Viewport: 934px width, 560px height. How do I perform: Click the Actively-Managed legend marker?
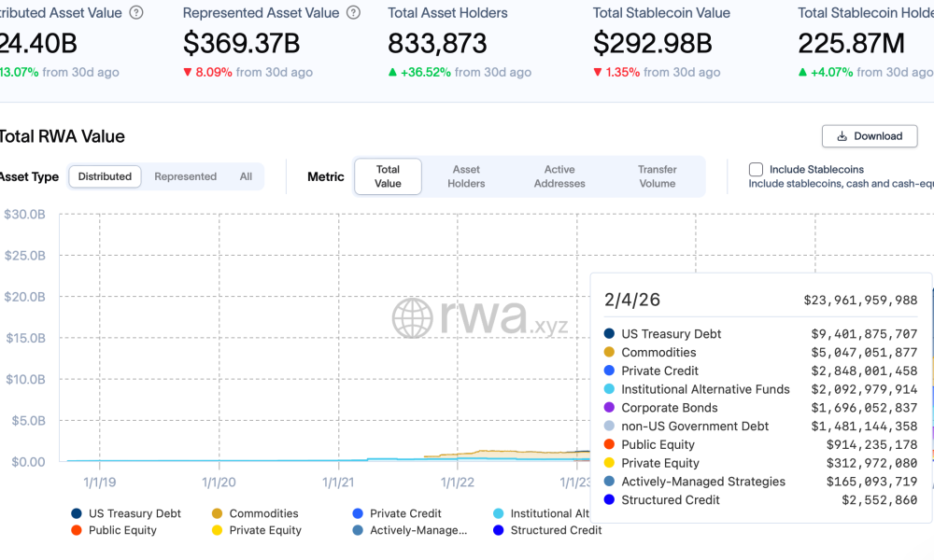point(358,530)
